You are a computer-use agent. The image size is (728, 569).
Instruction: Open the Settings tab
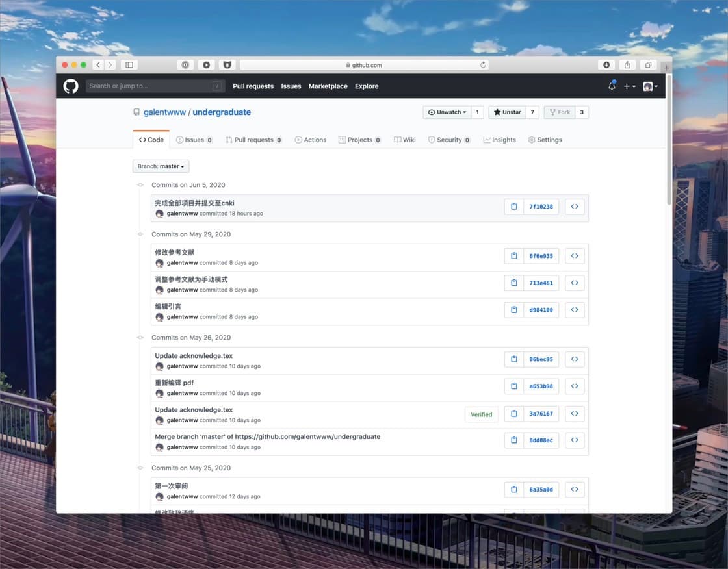[545, 140]
